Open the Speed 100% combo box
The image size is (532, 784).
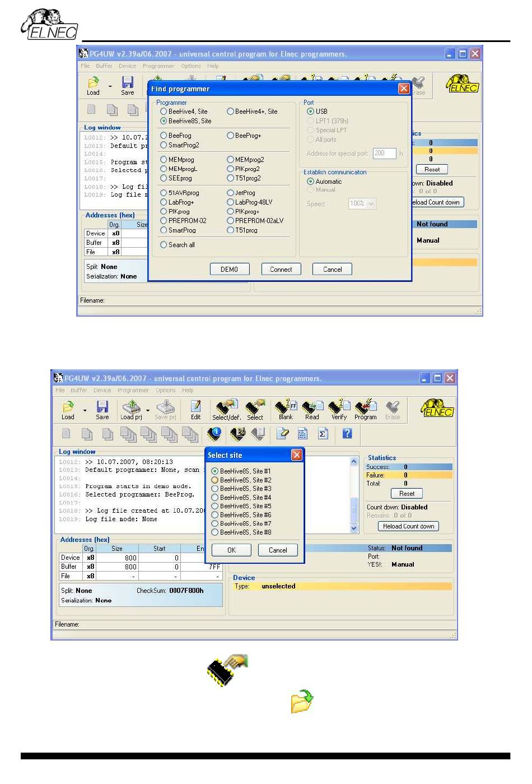[x=362, y=203]
